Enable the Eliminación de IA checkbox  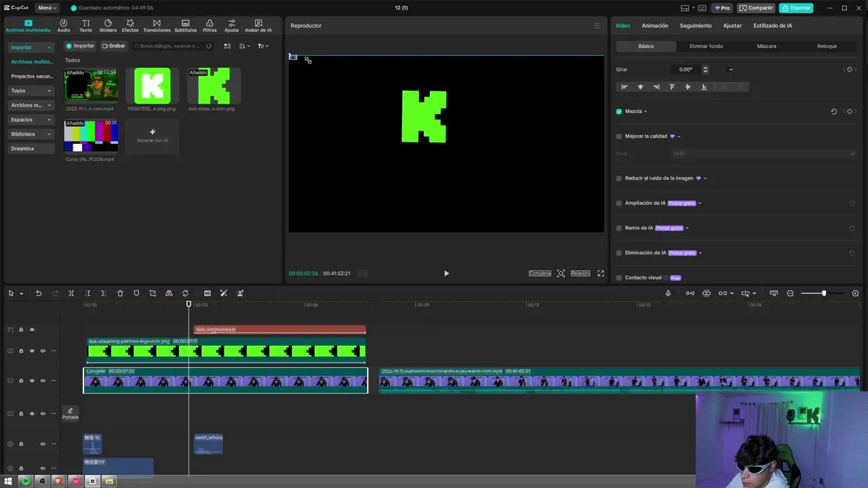click(618, 253)
